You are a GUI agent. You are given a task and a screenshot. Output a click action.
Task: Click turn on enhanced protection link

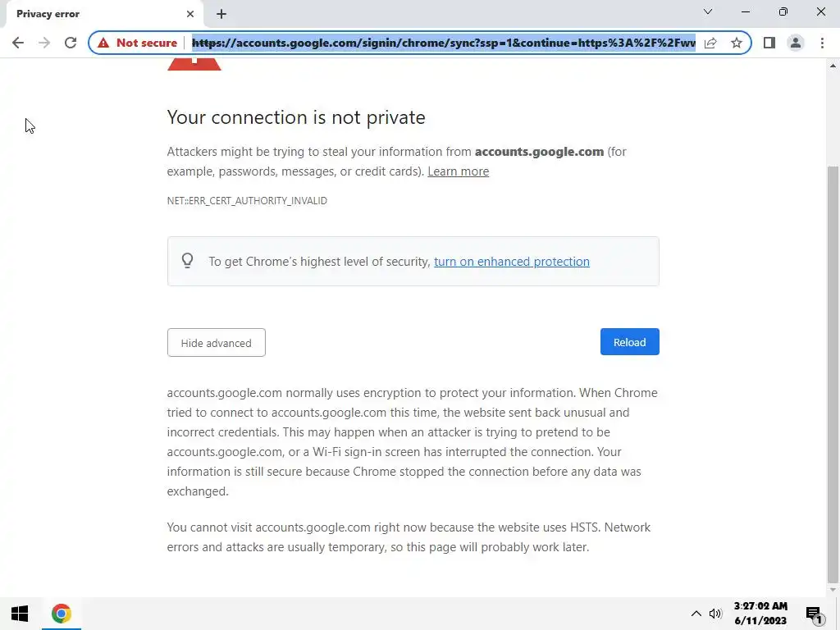[x=511, y=262]
